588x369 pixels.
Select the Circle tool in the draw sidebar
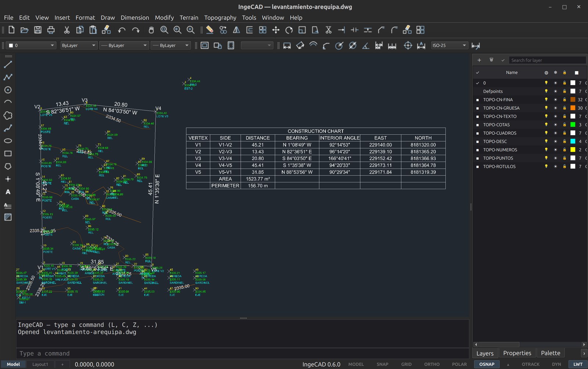point(8,90)
